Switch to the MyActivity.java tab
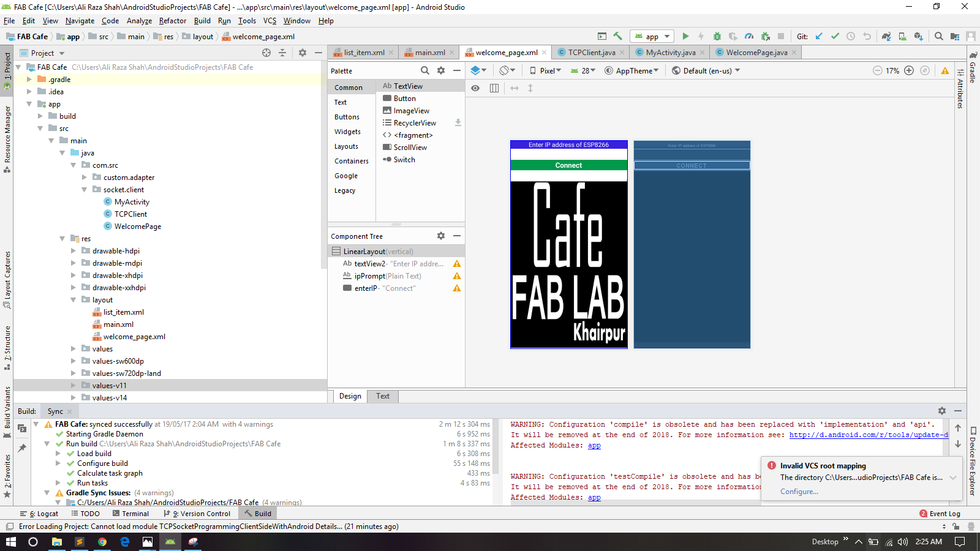Screen dimensions: 980x551 tap(669, 53)
